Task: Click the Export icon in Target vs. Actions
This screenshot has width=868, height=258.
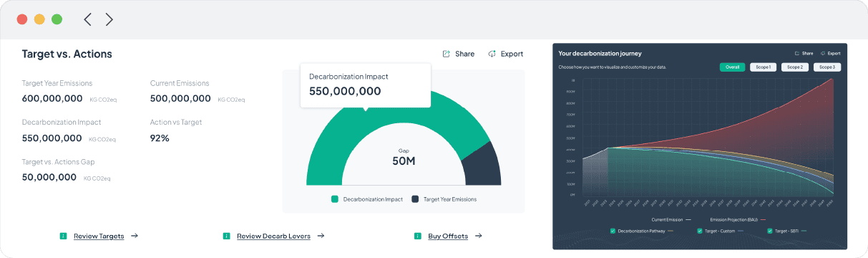Action: (x=492, y=54)
